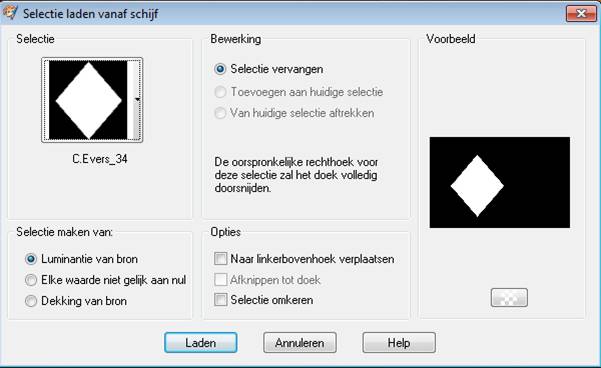Screen dimensions: 601x368
Task: Click the Annuleren button
Action: click(300, 342)
